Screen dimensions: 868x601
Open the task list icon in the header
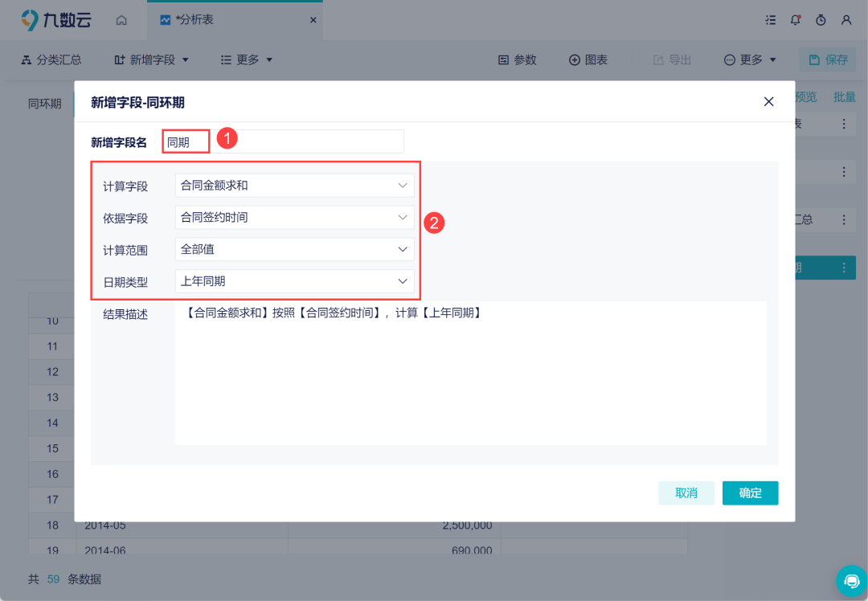point(770,20)
